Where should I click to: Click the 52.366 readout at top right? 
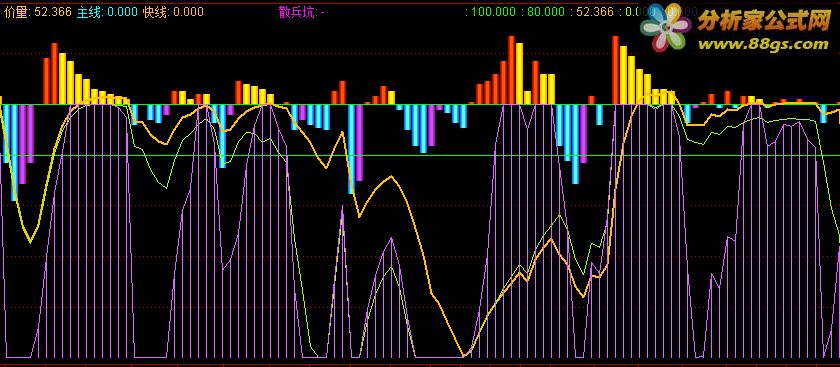point(592,12)
